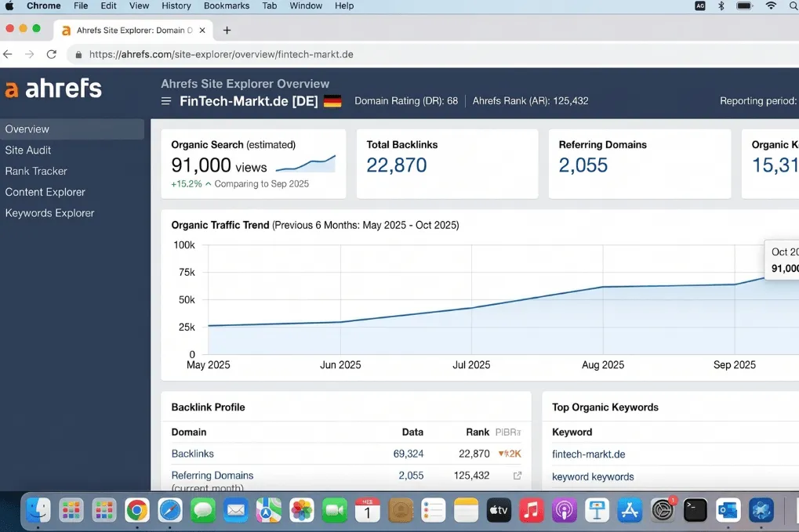Reload the page with the refresh icon
Screen dimensions: 799x532
(52, 55)
